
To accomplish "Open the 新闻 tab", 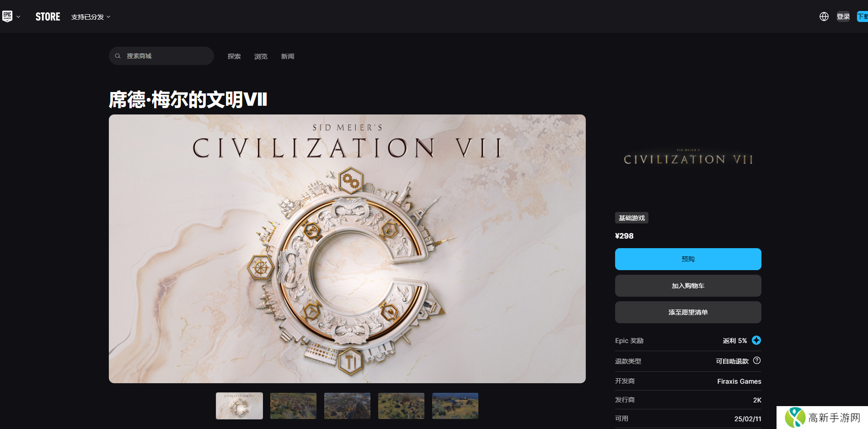I will pyautogui.click(x=288, y=56).
